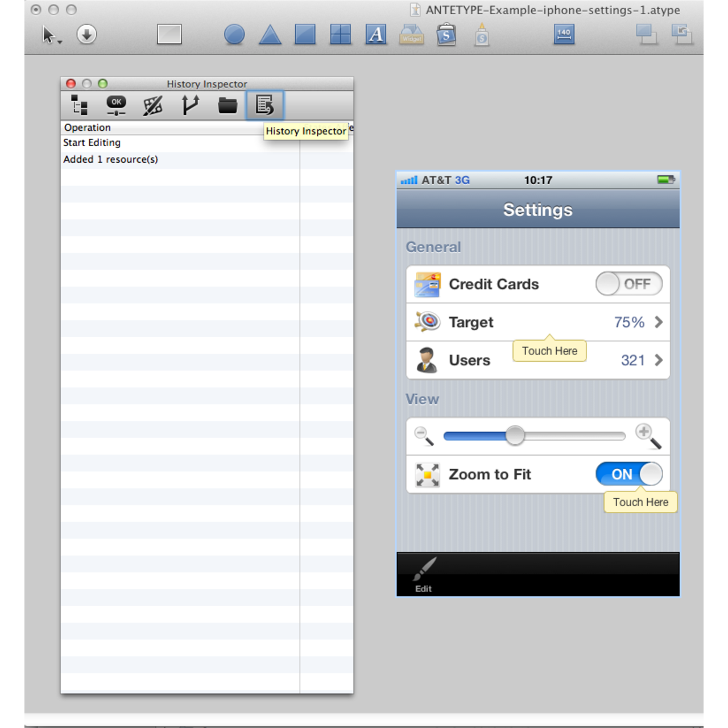Open the folder tab in inspector

point(227,105)
